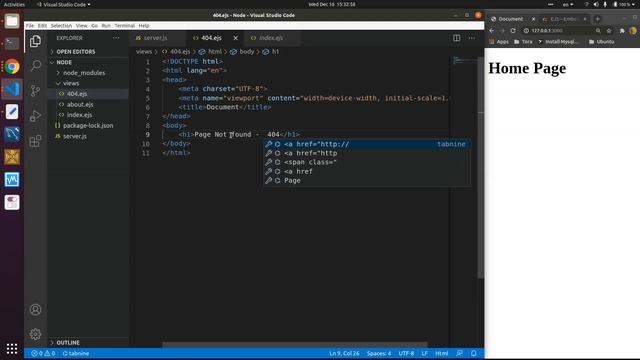Go back in Chrome window

(x=491, y=31)
